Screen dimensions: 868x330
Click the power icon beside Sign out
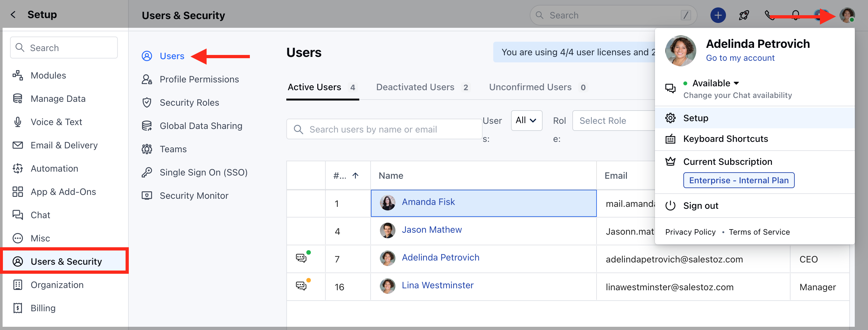click(670, 206)
